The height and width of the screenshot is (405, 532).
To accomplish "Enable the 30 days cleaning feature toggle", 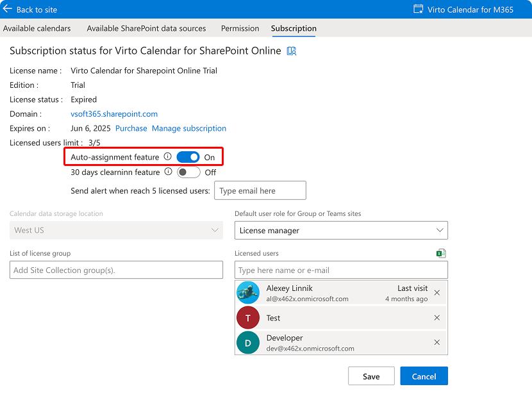I will pos(188,172).
